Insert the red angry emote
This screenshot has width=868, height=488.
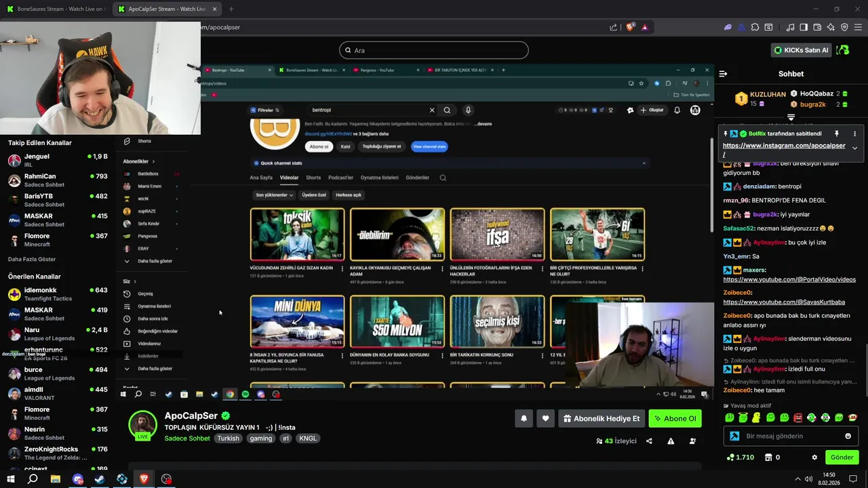[x=797, y=418]
